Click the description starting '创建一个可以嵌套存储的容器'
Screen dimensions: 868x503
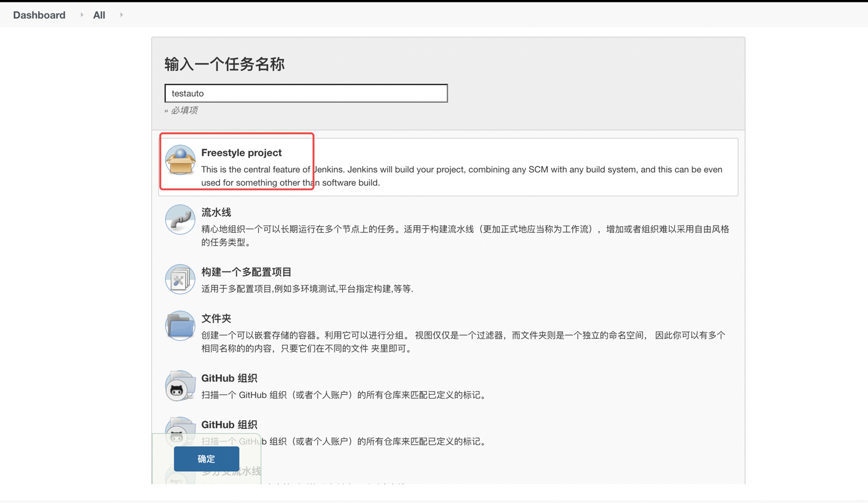click(x=463, y=342)
